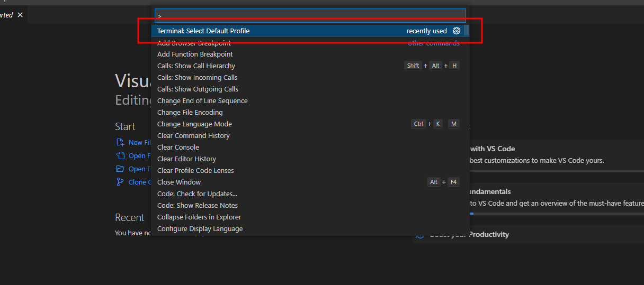Click the 'other commands' label
This screenshot has height=285, width=644.
coord(434,43)
